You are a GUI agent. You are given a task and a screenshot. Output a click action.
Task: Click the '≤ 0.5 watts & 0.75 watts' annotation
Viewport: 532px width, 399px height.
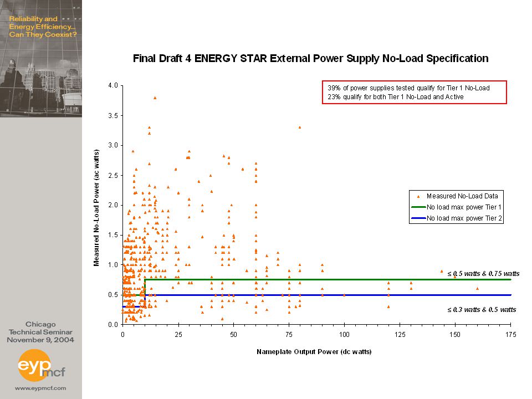click(x=483, y=274)
